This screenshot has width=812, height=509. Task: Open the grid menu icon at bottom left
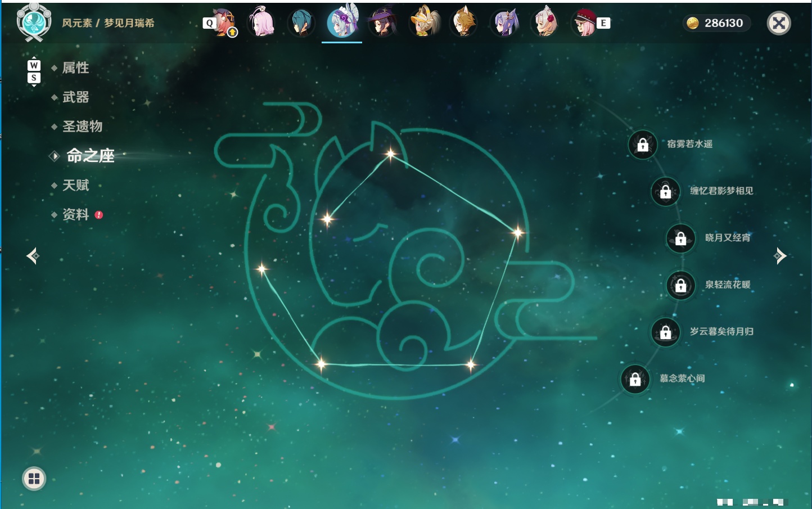point(34,479)
